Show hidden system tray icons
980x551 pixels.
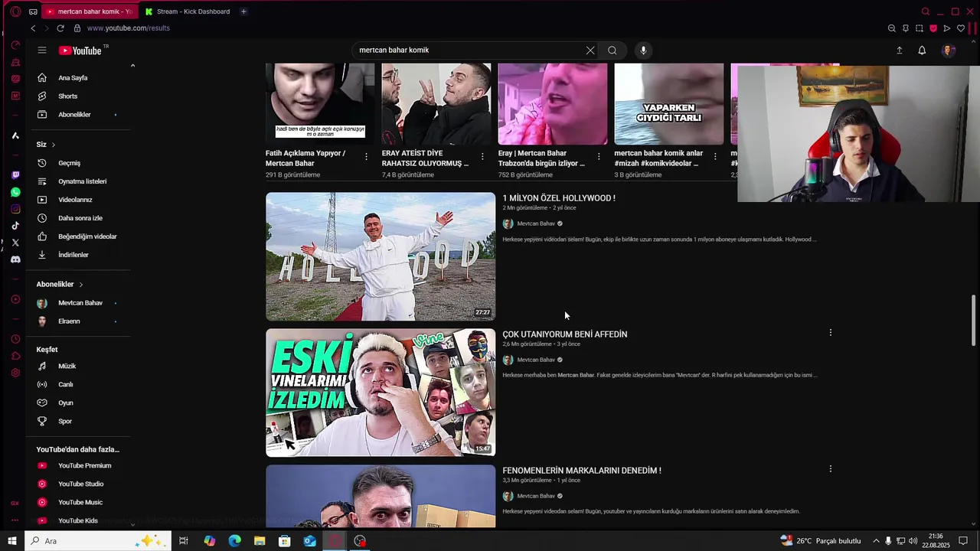[877, 541]
